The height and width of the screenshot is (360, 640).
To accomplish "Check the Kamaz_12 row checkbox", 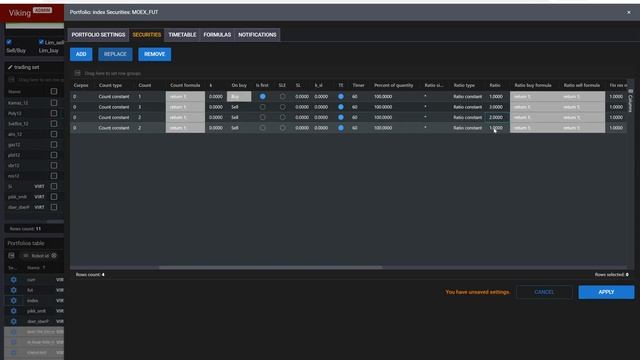I will [54, 103].
